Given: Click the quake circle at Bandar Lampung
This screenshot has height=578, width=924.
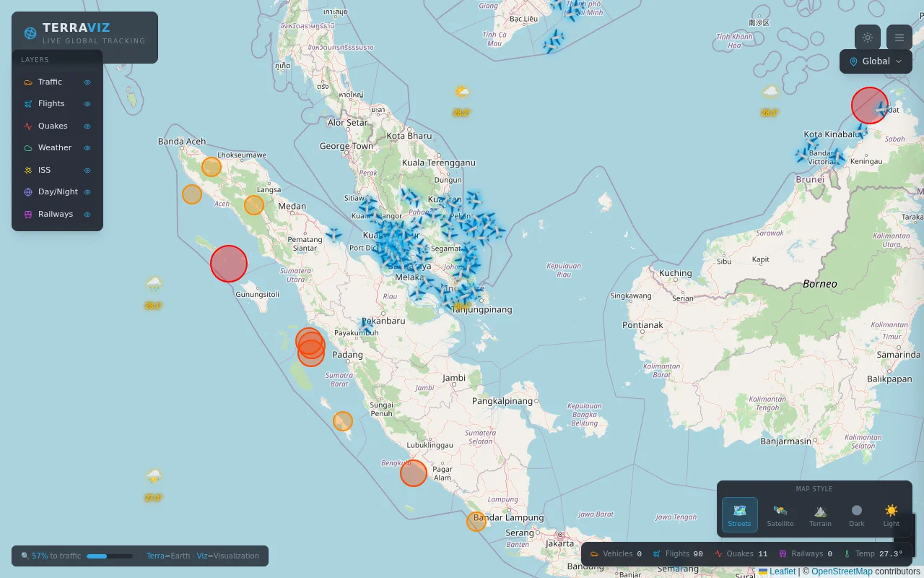Looking at the screenshot, I should click(x=476, y=521).
